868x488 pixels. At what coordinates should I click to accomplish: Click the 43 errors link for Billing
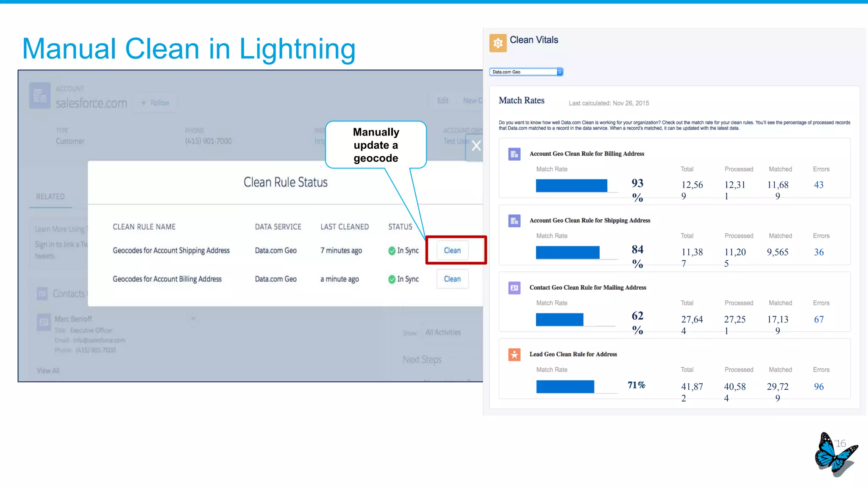coord(818,185)
